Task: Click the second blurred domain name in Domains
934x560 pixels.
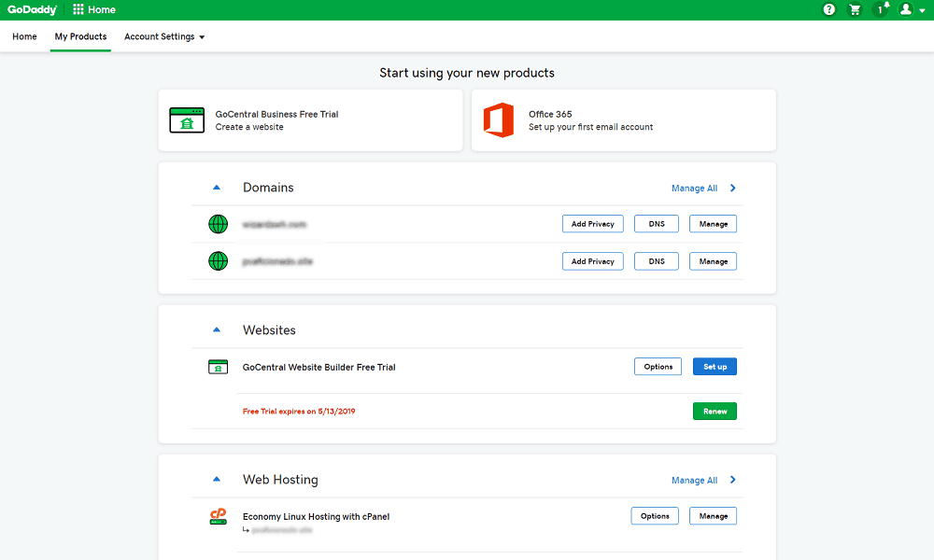Action: coord(277,261)
